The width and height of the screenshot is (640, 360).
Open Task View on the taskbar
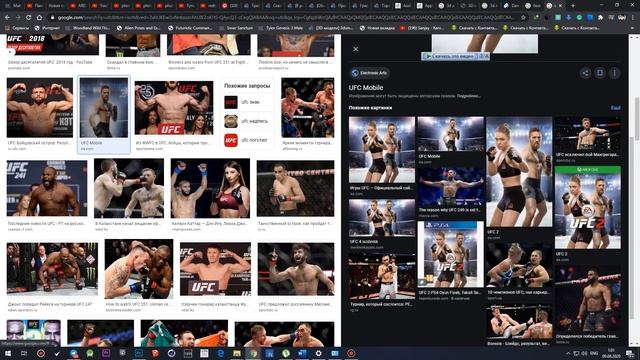(x=24, y=353)
